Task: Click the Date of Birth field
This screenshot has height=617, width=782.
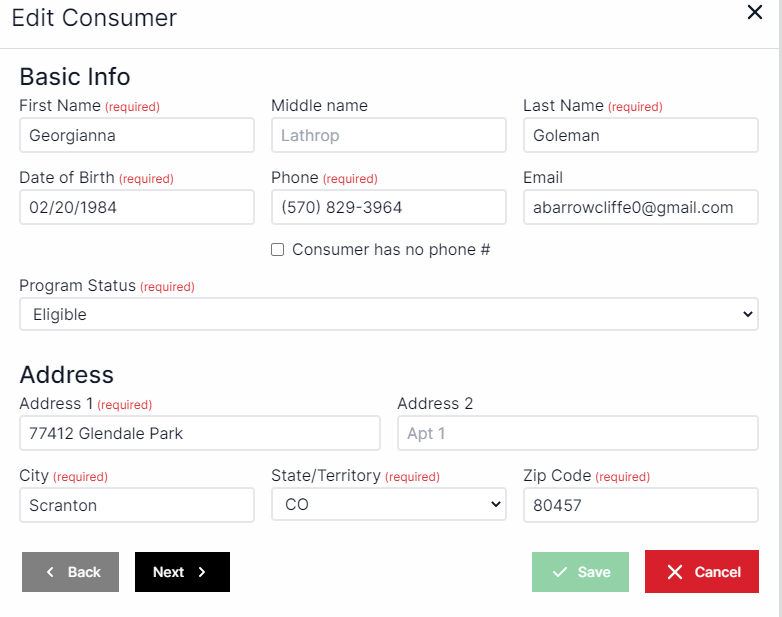Action: [x=136, y=207]
